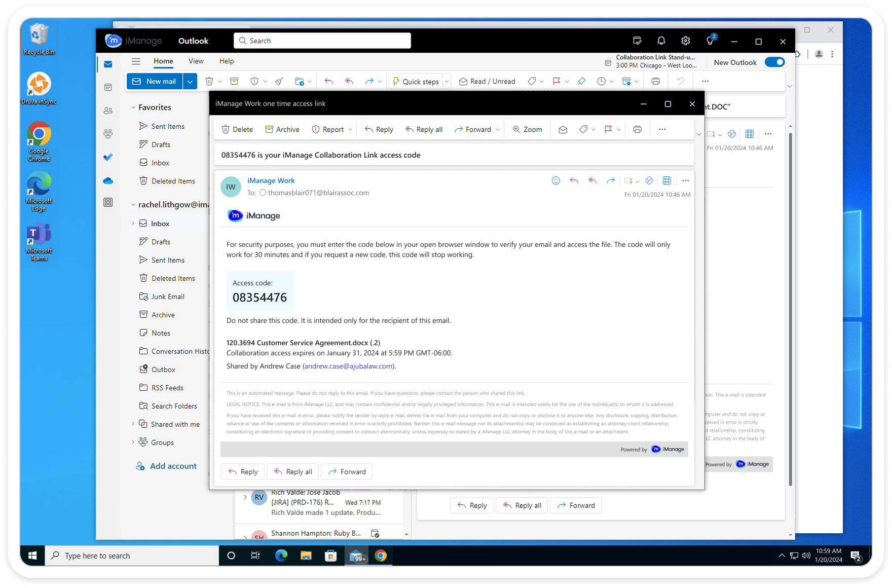Click more actions ellipsis in message header
Image resolution: width=892 pixels, height=588 pixels.
pyautogui.click(x=686, y=180)
